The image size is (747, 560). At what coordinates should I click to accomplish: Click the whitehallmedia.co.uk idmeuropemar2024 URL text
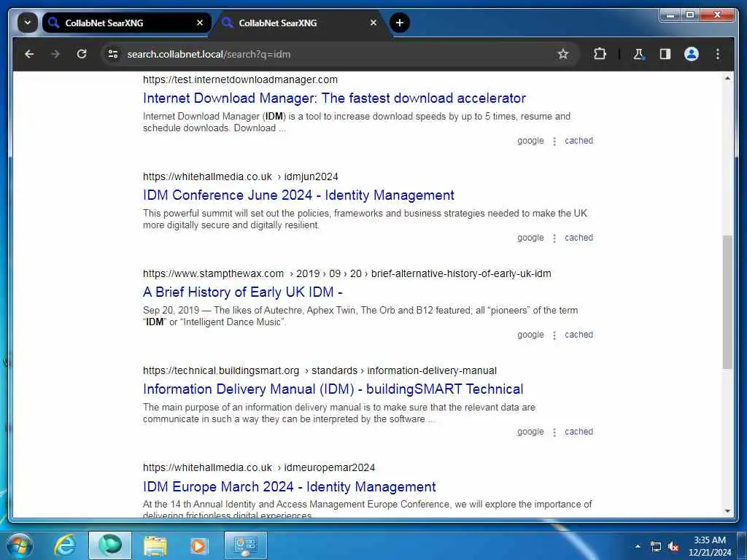click(x=259, y=467)
